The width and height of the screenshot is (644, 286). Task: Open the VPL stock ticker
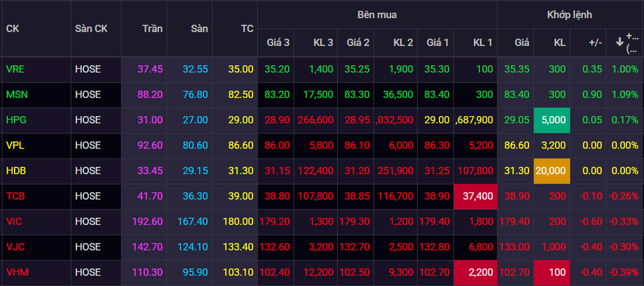coord(15,145)
